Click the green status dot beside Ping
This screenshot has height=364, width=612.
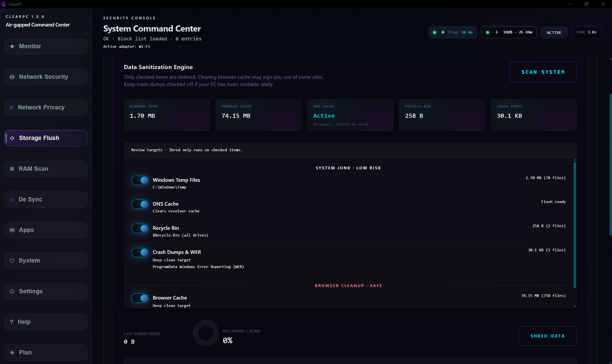[x=435, y=32]
